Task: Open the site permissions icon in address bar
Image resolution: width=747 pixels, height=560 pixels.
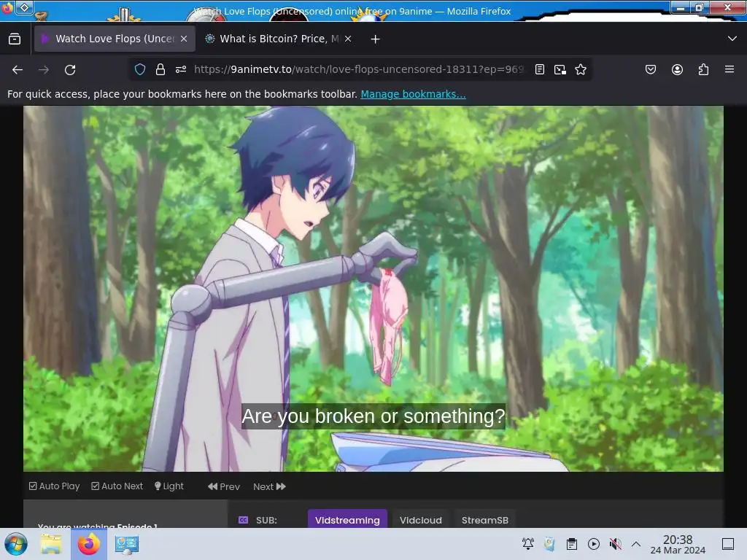Action: coord(181,69)
